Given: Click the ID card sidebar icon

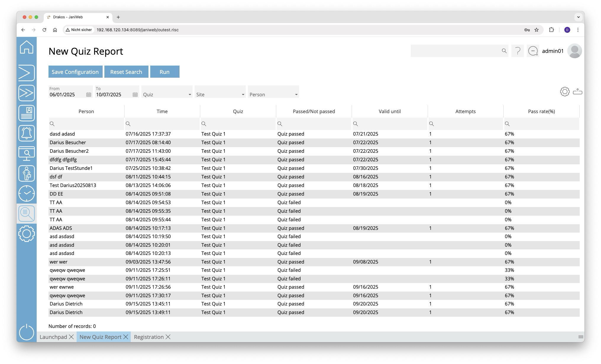Looking at the screenshot, I should point(27,113).
